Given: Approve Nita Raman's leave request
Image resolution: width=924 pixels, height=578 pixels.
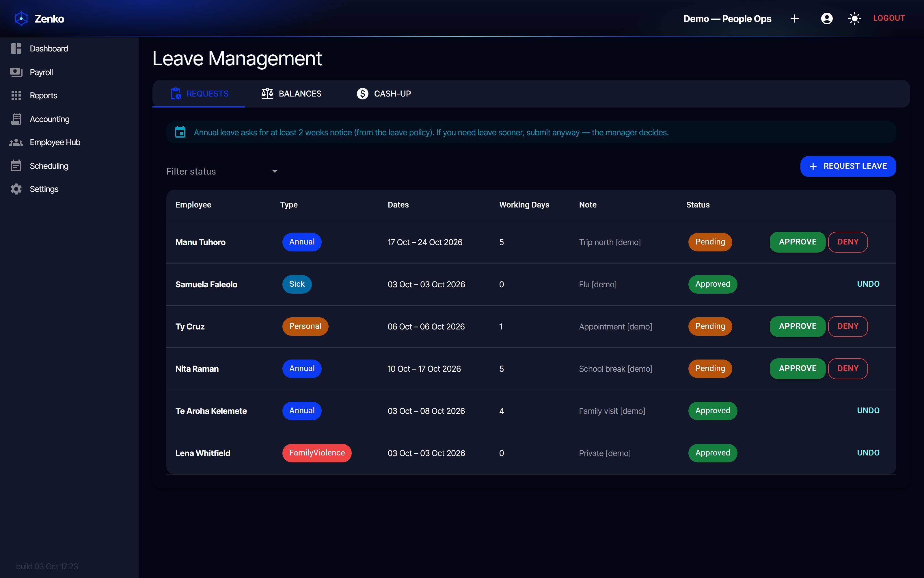Looking at the screenshot, I should 797,368.
